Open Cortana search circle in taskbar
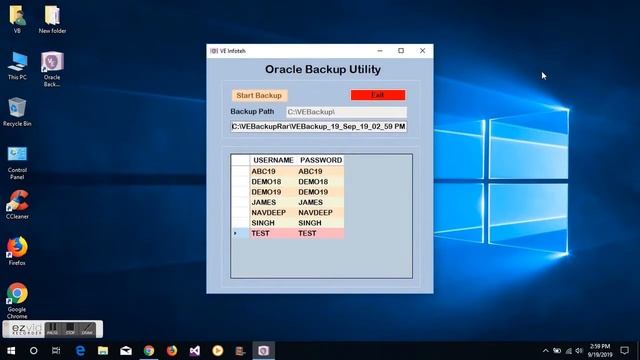The width and height of the screenshot is (640, 360). coord(33,351)
